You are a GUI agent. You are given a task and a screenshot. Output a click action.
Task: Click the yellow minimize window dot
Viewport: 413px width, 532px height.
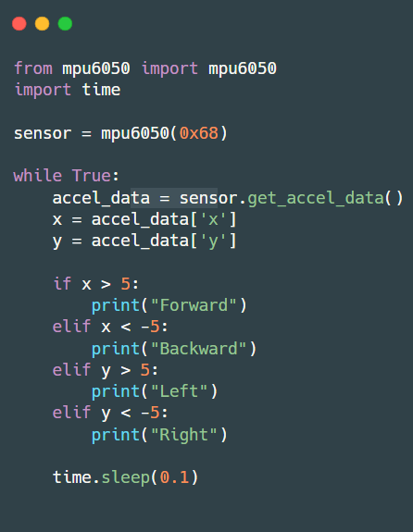pos(42,24)
